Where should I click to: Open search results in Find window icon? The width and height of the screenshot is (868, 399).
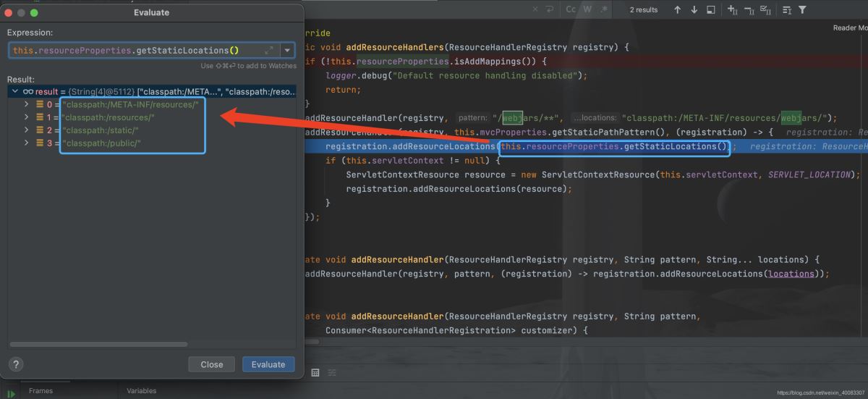tap(711, 9)
